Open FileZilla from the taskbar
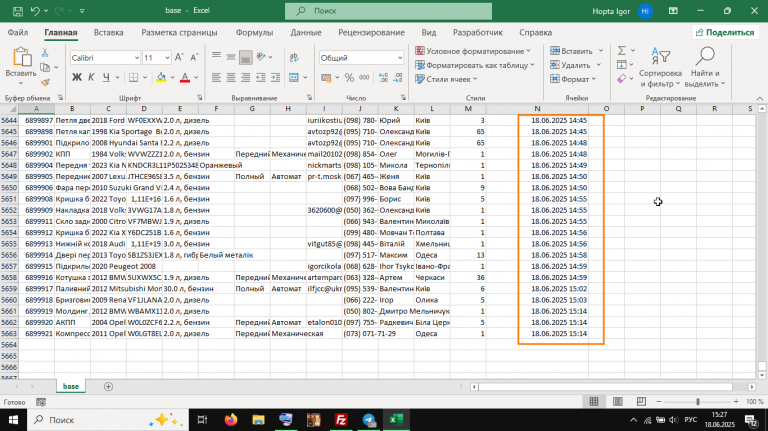 coord(341,420)
